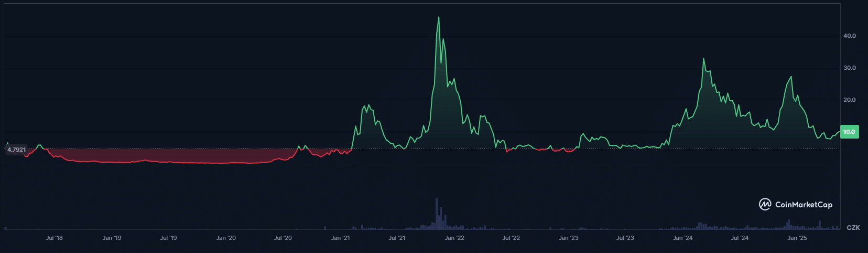Click the Jul '20 date label

click(283, 238)
